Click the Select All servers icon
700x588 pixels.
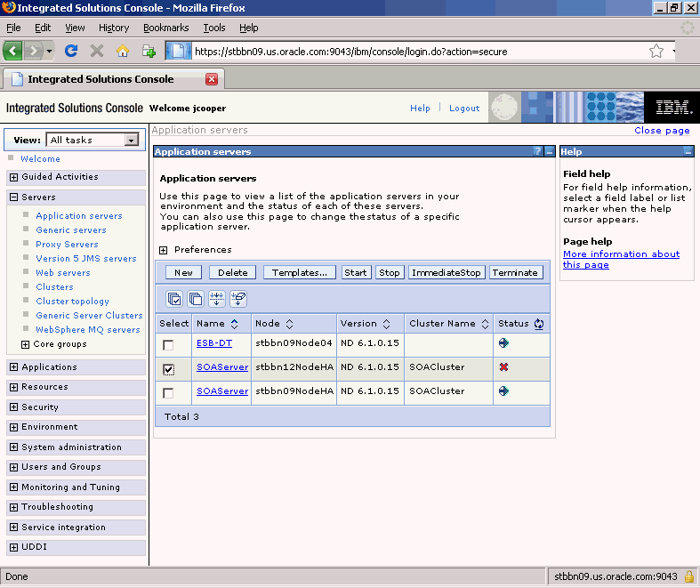174,299
